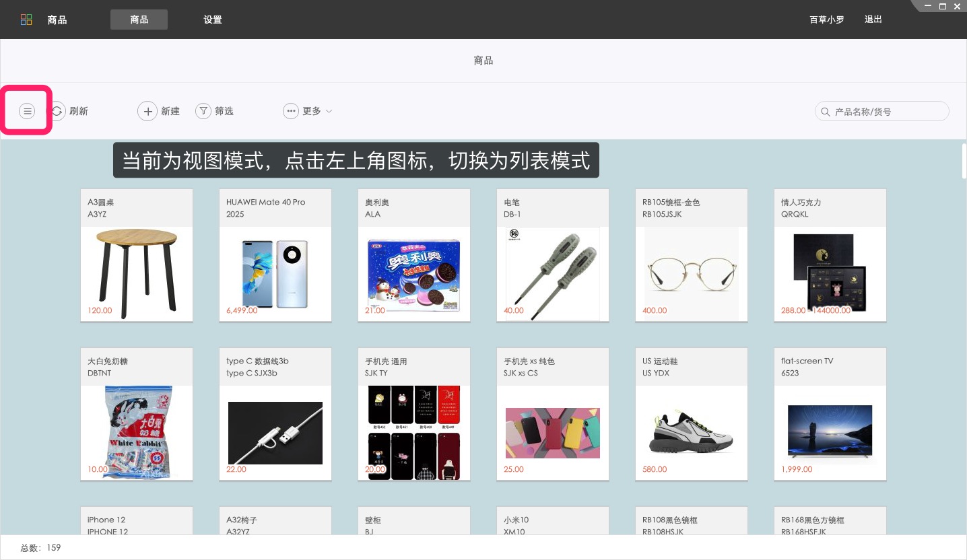Click the DB-1 product code
Screen dimensions: 967x560
512,214
